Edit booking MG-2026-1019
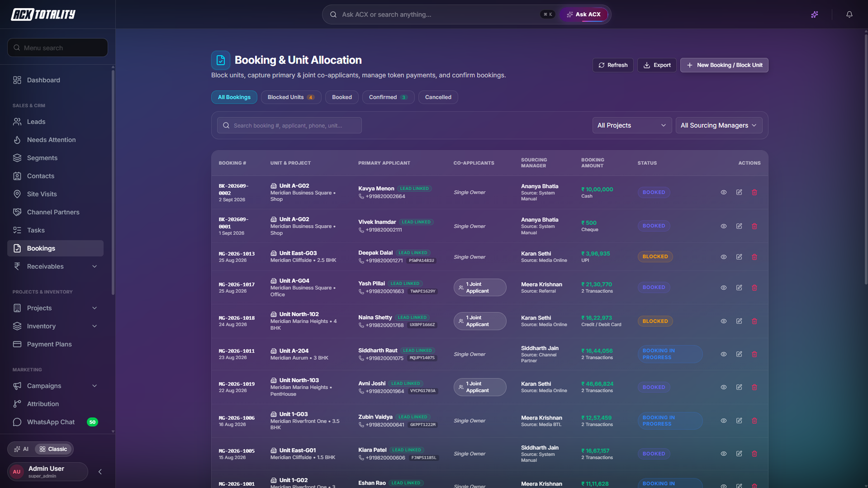This screenshot has width=868, height=488. [x=739, y=387]
